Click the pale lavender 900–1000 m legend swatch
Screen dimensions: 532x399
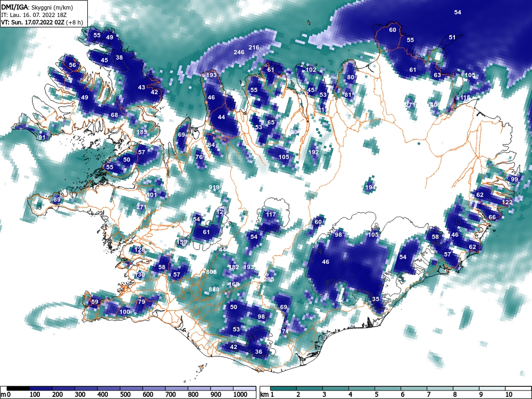coord(222,388)
